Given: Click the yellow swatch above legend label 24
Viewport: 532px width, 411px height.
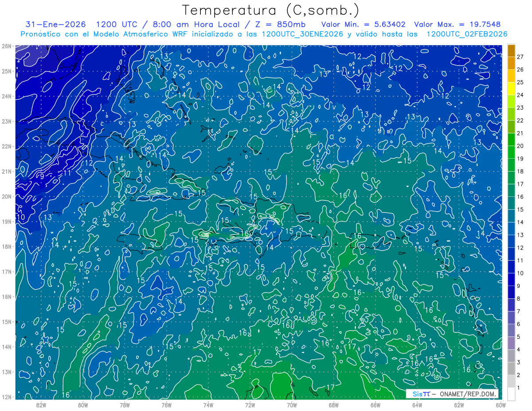Looking at the screenshot, I should [x=511, y=89].
